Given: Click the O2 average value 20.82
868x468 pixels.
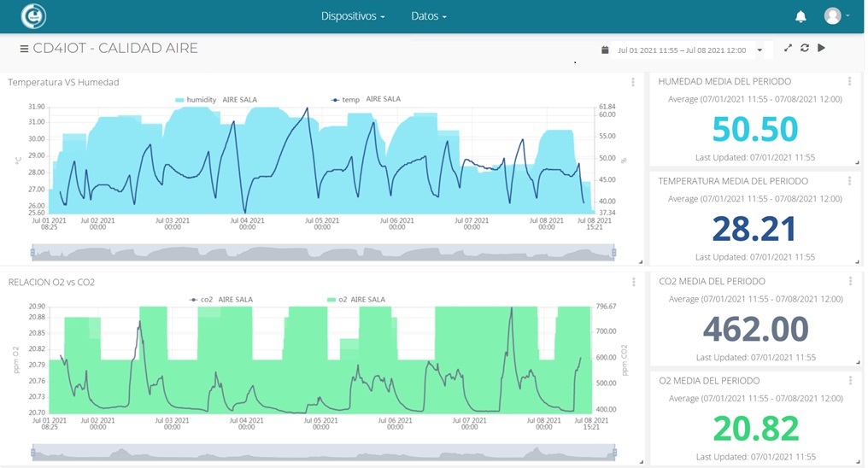Looking at the screenshot, I should pyautogui.click(x=756, y=428).
